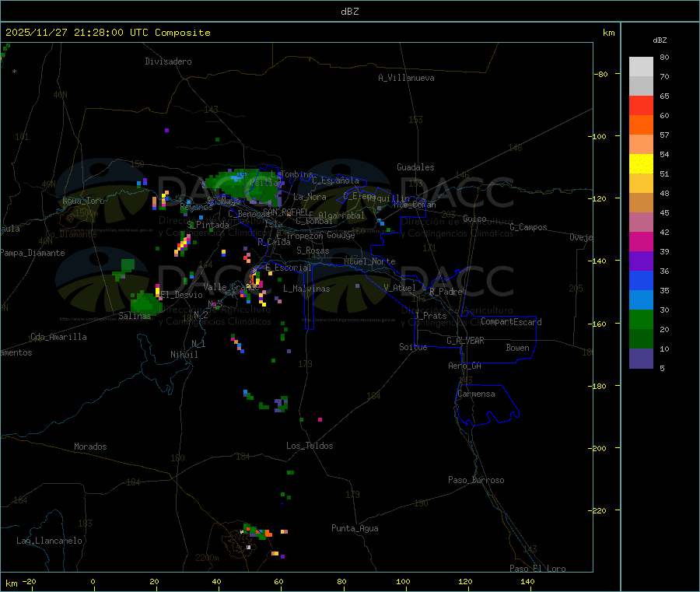
Task: Click the 5 dBZ indigo legend swatch
Action: point(641,358)
